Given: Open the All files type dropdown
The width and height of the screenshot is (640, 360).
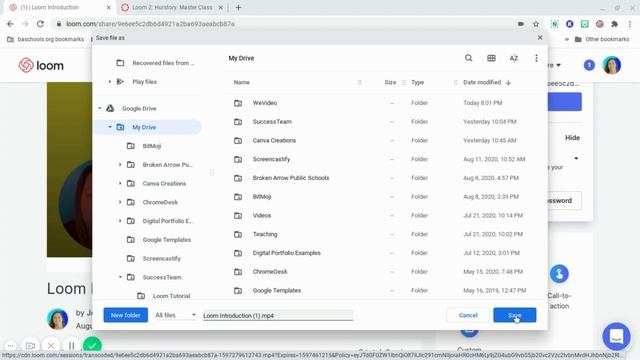Looking at the screenshot, I should pyautogui.click(x=176, y=315).
